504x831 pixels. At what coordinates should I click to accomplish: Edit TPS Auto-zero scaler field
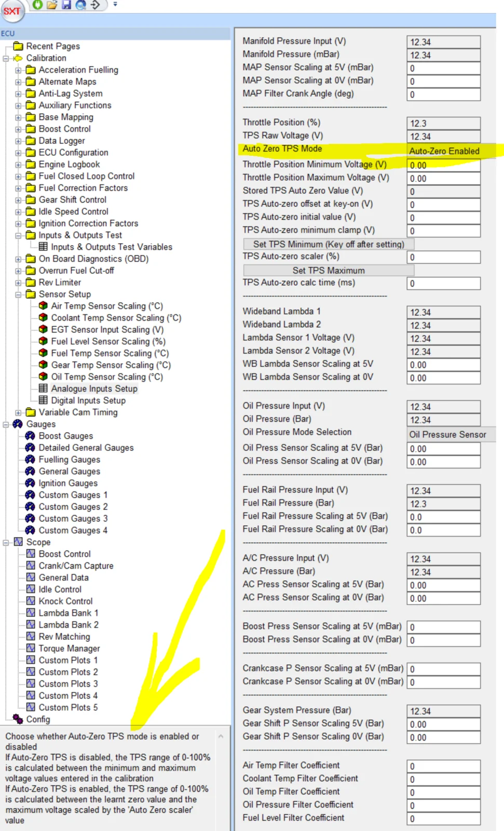(444, 257)
